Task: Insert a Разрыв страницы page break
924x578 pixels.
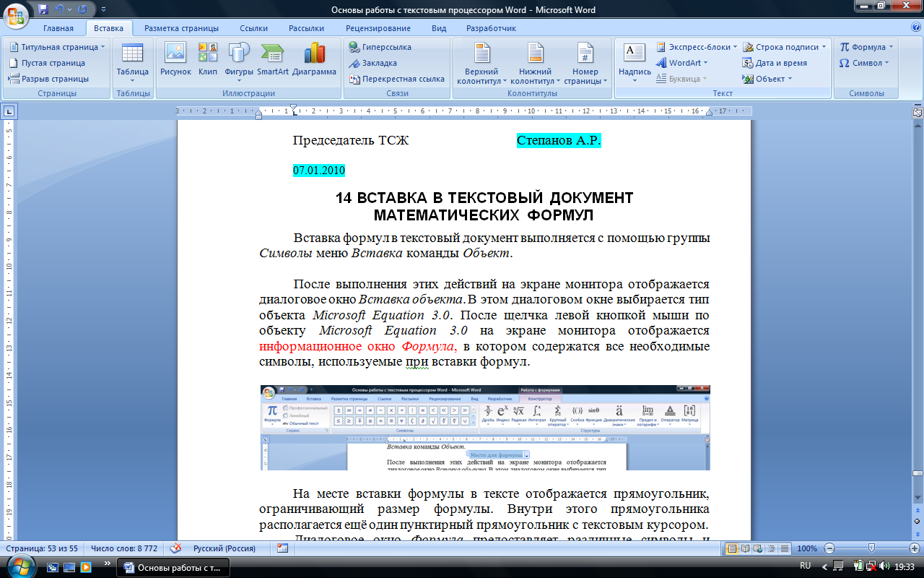Action: click(48, 79)
